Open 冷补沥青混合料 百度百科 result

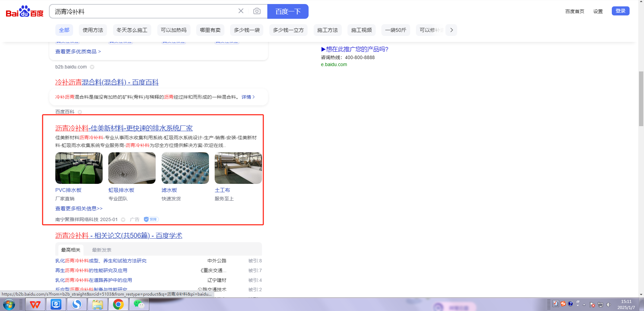click(x=107, y=82)
